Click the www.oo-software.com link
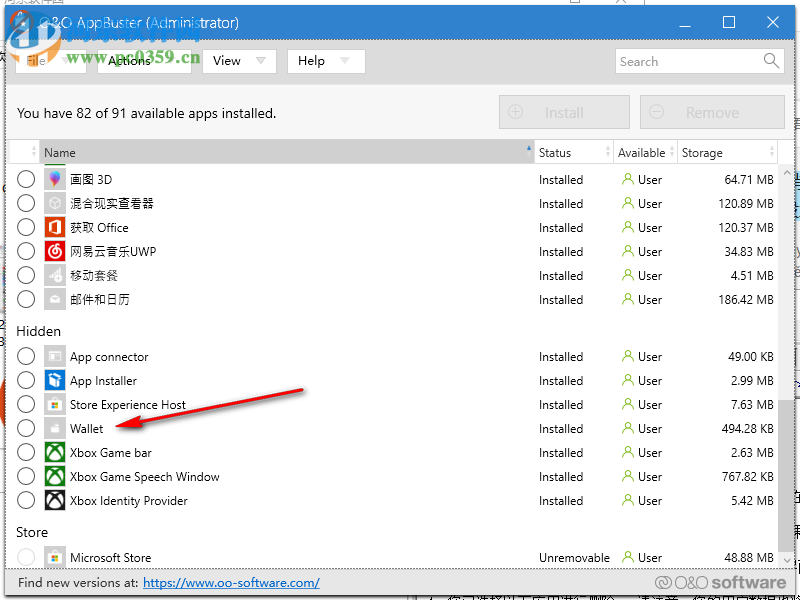 (x=231, y=582)
